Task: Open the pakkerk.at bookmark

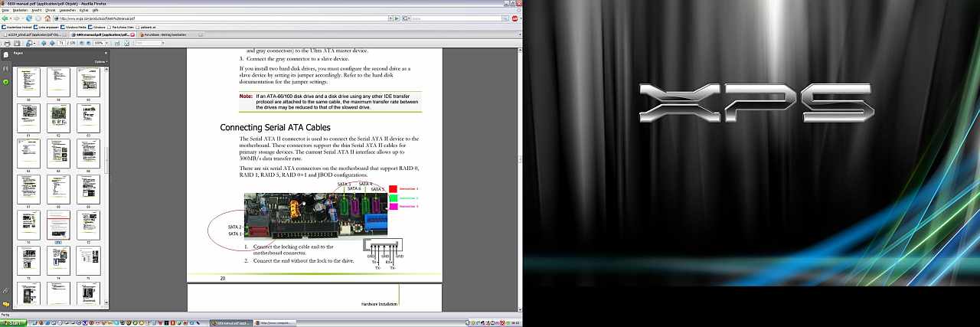Action: 146,27
